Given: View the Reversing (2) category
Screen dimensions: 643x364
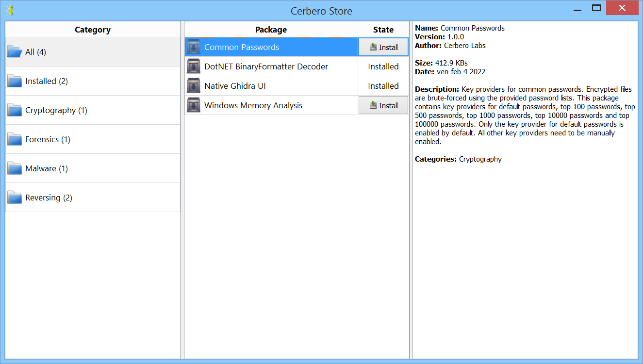Looking at the screenshot, I should click(93, 198).
